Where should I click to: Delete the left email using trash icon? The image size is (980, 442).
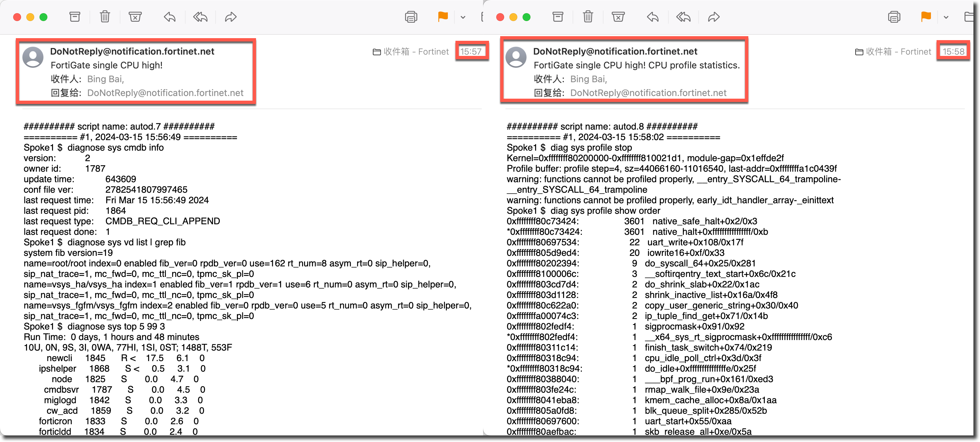[x=105, y=17]
